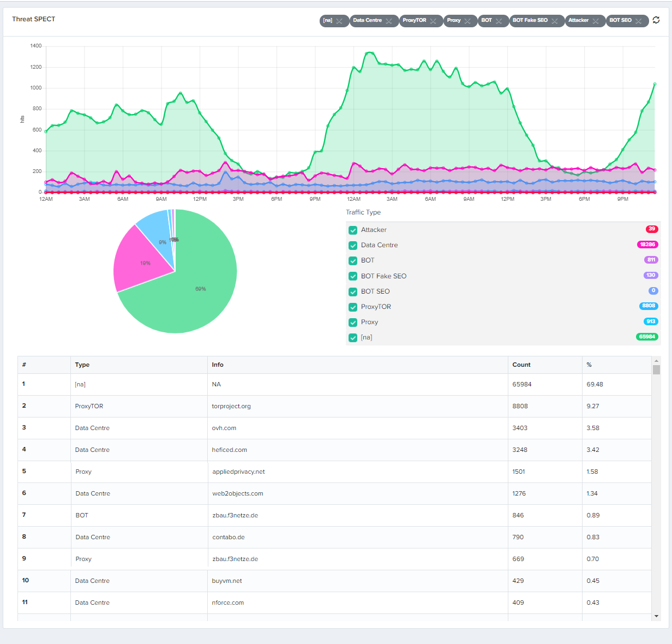Dismiss the BOT Fake SEO tag
The width and height of the screenshot is (672, 644).
click(555, 21)
